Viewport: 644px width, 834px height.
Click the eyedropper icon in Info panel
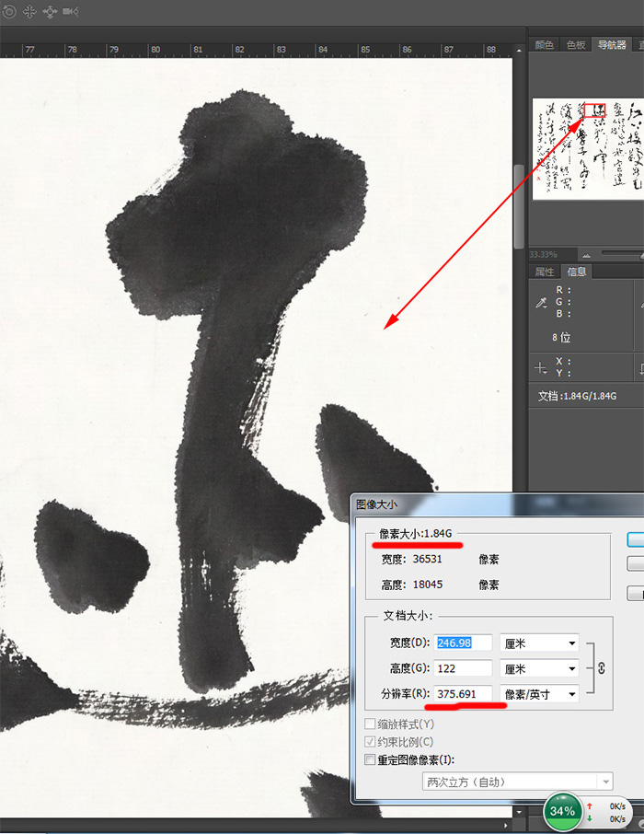pos(541,303)
